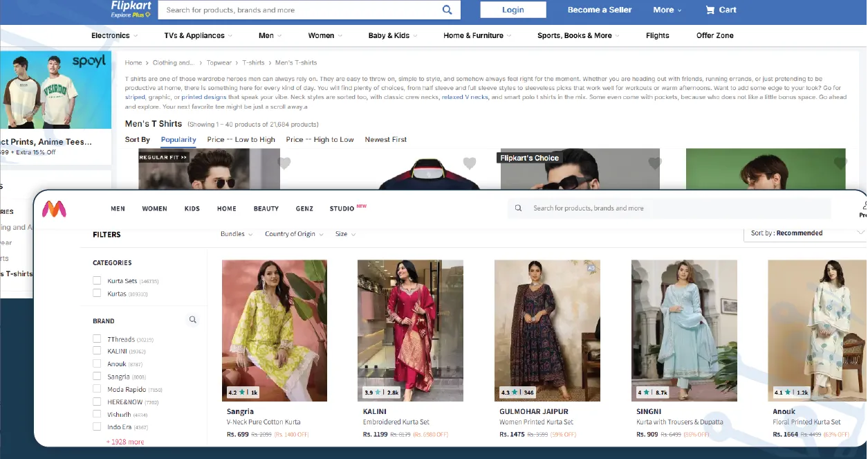Click the Flipkart Explore Plus logo
Image resolution: width=868 pixels, height=459 pixels.
129,10
